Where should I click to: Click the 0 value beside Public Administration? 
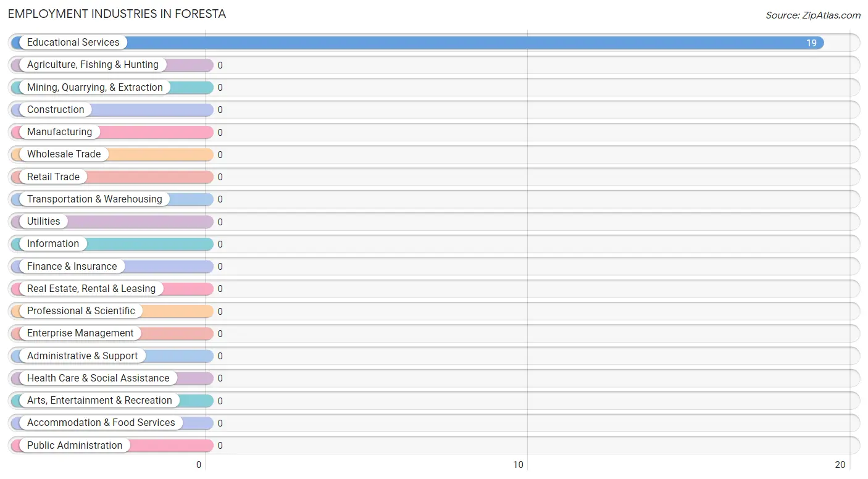coord(220,446)
